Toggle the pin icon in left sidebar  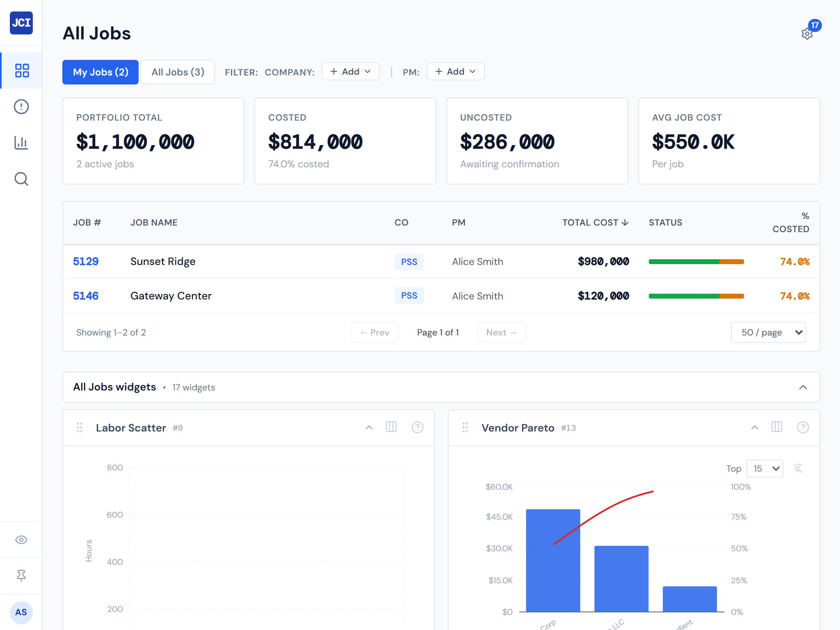[21, 576]
